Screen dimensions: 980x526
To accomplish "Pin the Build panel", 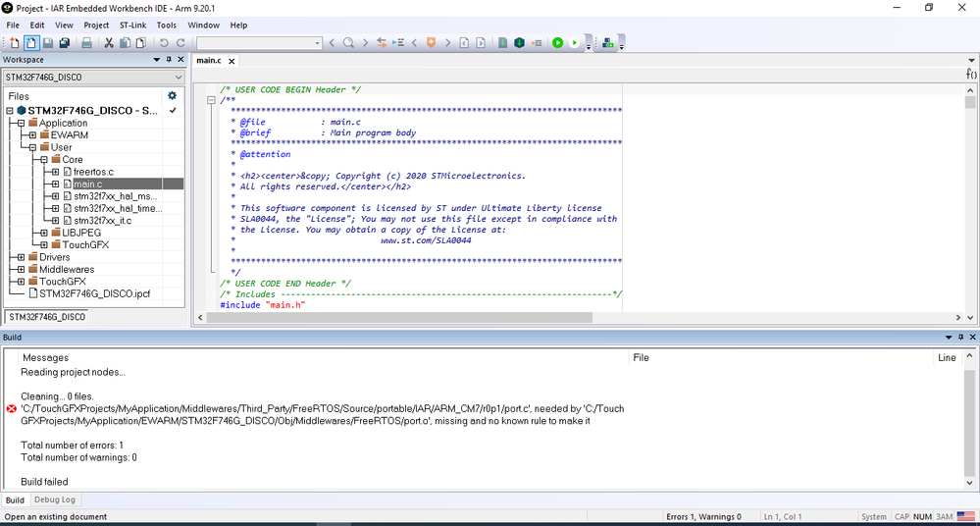I will pyautogui.click(x=960, y=338).
